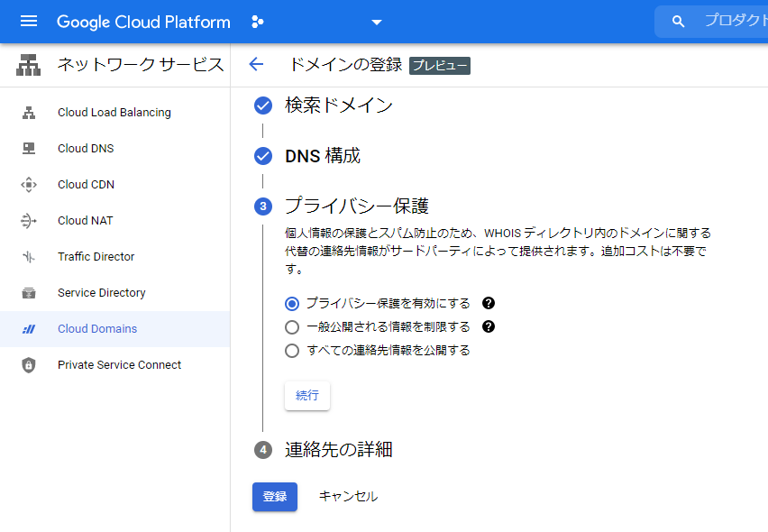Image resolution: width=768 pixels, height=532 pixels.
Task: Click the project selector dots icon
Action: click(257, 22)
